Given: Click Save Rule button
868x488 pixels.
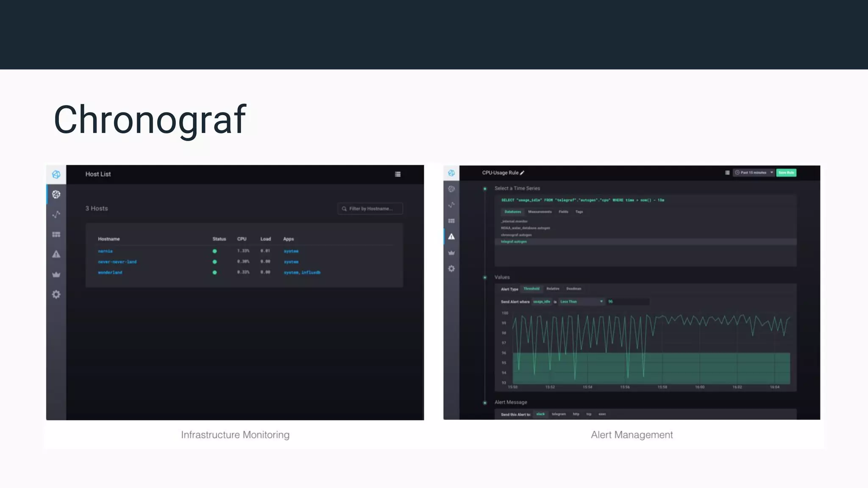Looking at the screenshot, I should click(786, 172).
